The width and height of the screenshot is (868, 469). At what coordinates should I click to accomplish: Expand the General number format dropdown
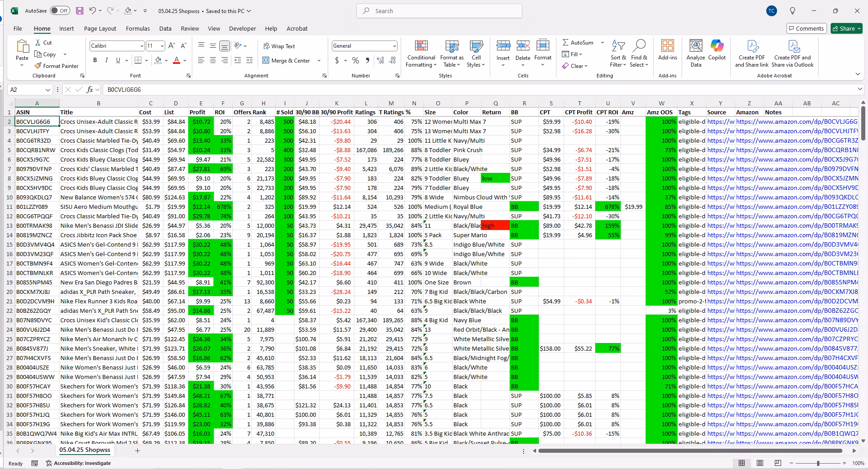tap(394, 46)
